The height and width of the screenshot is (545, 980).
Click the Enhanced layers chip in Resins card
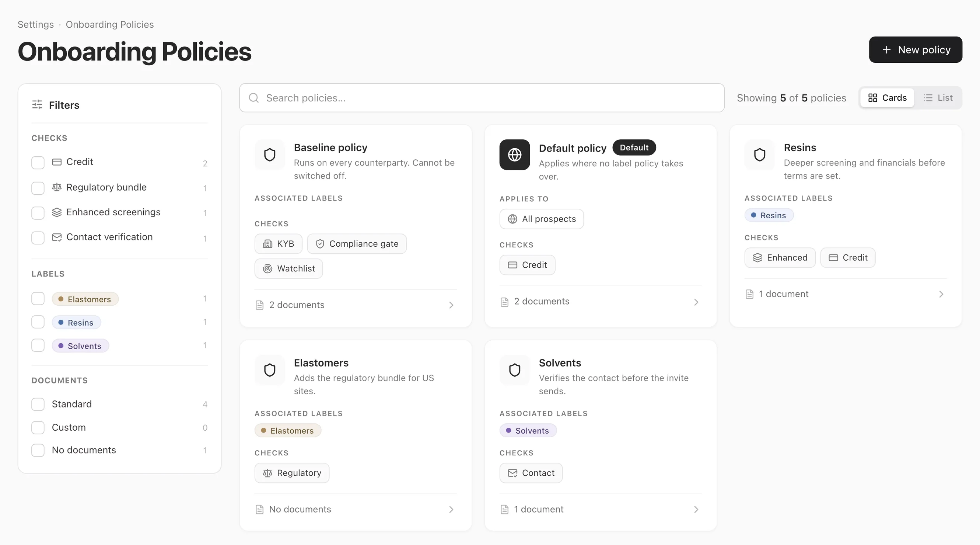pyautogui.click(x=780, y=257)
